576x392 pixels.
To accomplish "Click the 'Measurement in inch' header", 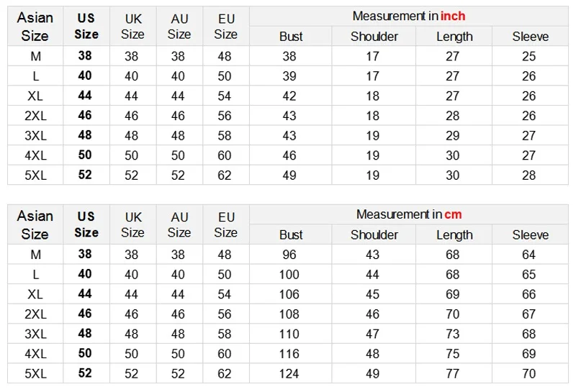I will [x=409, y=16].
